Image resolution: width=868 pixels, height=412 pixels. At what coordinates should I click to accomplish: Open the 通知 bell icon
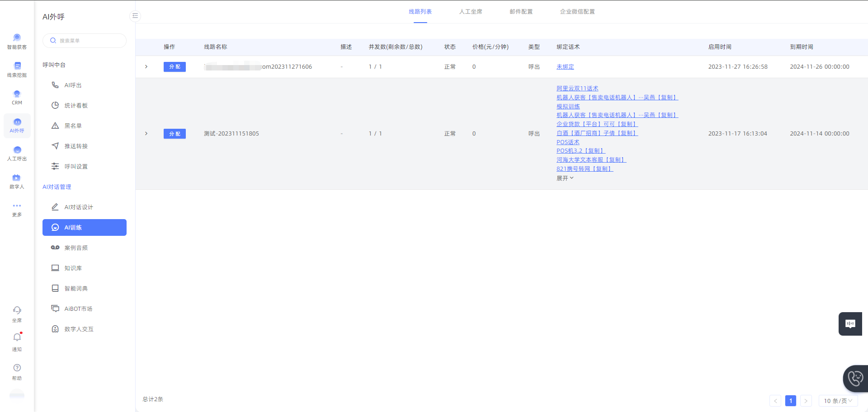click(x=17, y=342)
